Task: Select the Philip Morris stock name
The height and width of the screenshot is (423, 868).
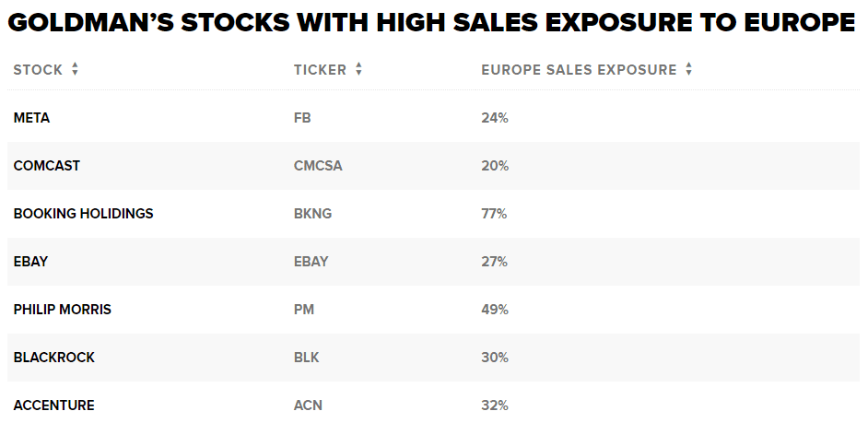Action: (x=62, y=310)
